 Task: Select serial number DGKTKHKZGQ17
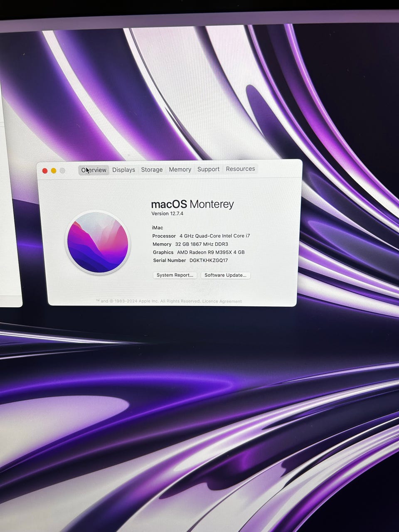click(209, 261)
